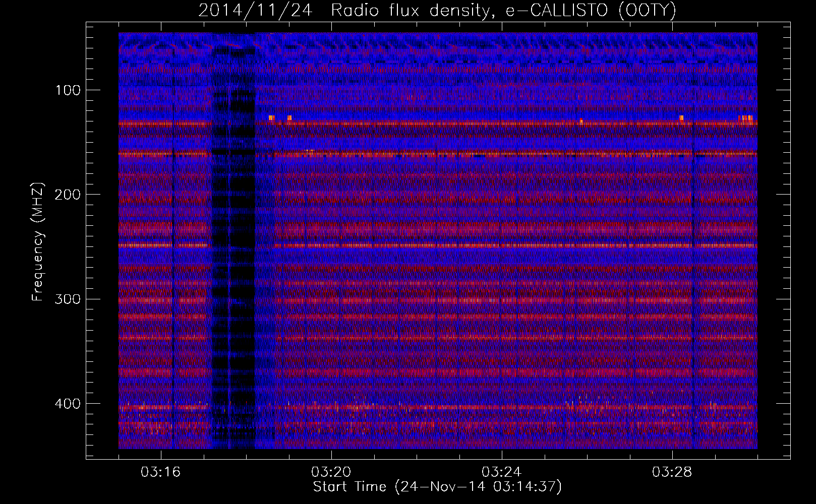Click the 03:24 time tick label

(x=502, y=472)
